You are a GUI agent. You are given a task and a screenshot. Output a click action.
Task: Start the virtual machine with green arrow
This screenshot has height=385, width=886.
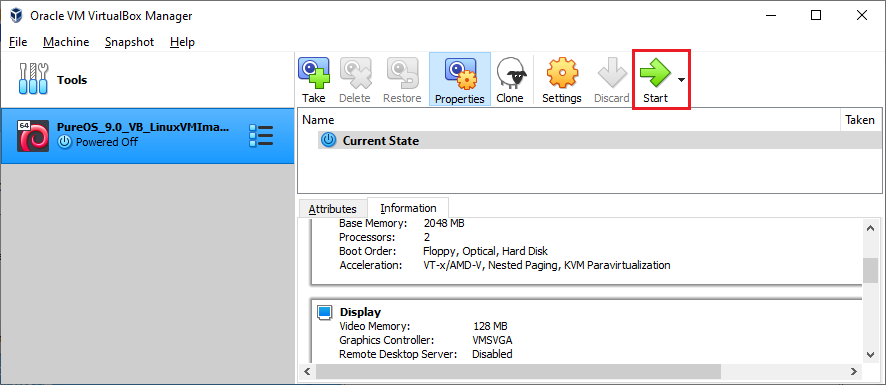coord(655,73)
